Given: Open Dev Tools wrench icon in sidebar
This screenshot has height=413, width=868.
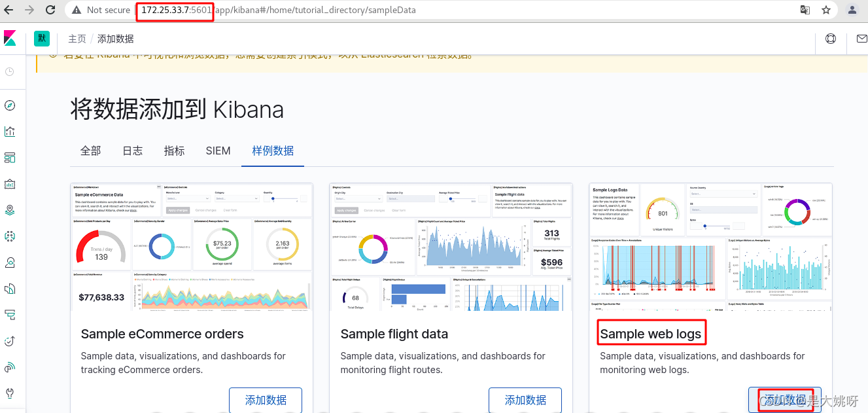Looking at the screenshot, I should click(x=10, y=393).
